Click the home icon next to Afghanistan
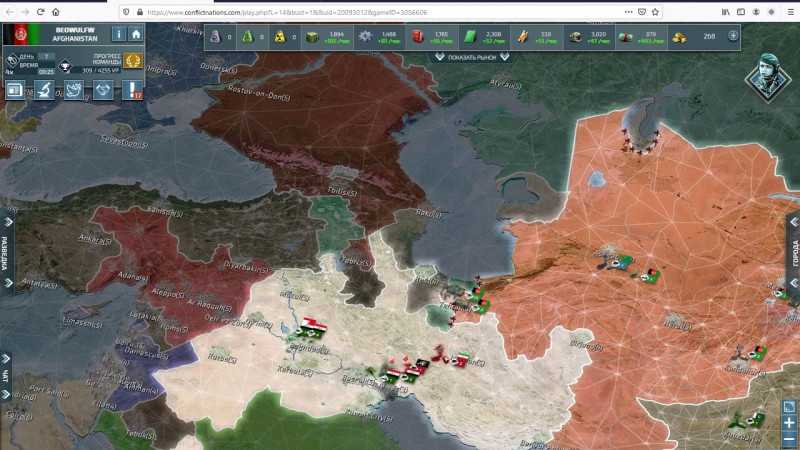Screen dimensions: 800x450 (136, 34)
